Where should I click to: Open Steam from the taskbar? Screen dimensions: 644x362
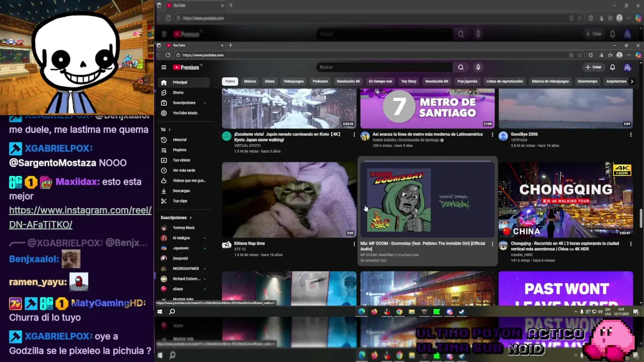[x=462, y=312]
